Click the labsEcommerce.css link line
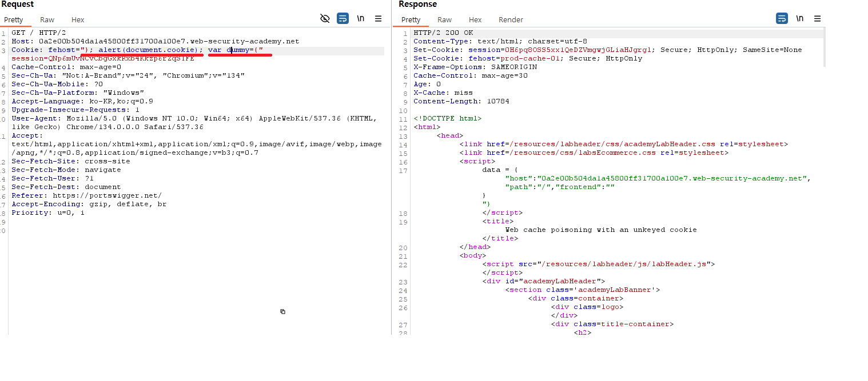Screen dimensions: 868x381 [x=594, y=153]
